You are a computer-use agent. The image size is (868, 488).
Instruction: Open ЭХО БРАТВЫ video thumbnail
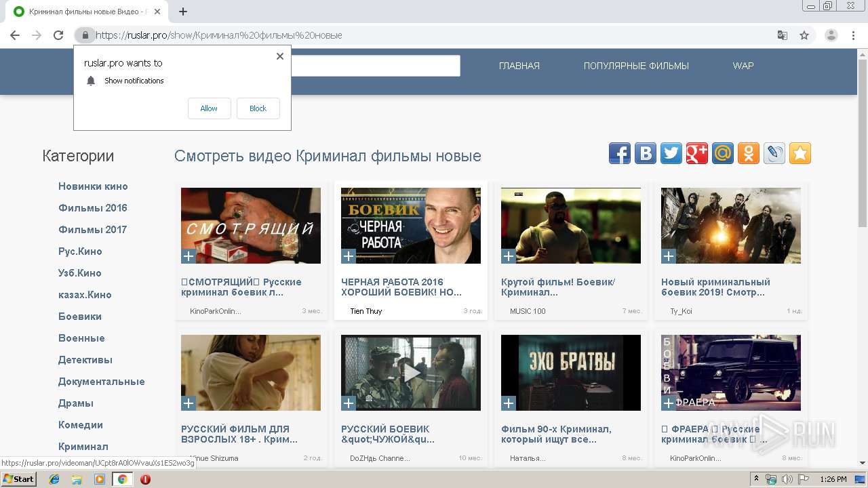pos(571,373)
